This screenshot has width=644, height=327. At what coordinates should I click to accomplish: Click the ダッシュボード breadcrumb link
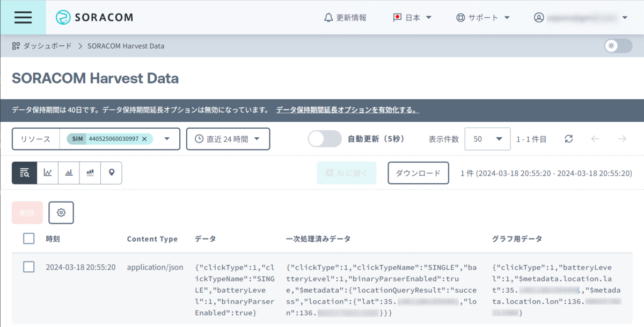[42, 46]
